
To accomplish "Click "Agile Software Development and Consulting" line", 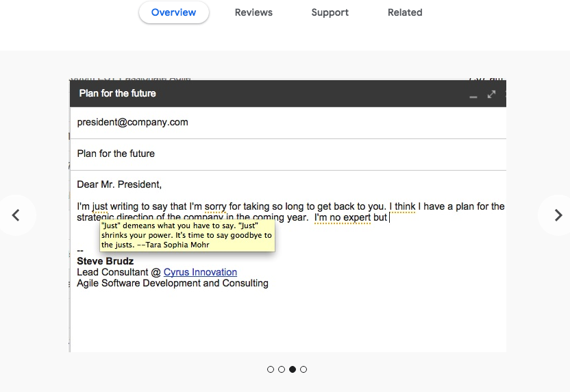I will (x=173, y=283).
